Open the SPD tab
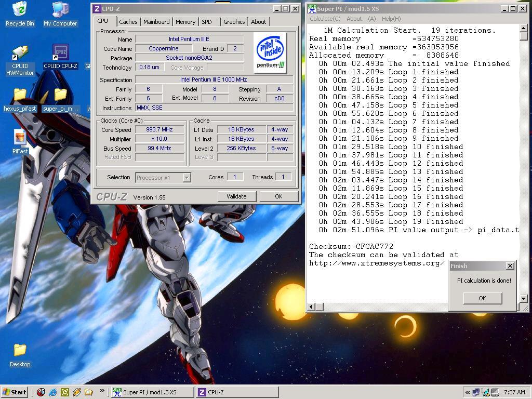The image size is (532, 399). pyautogui.click(x=207, y=22)
